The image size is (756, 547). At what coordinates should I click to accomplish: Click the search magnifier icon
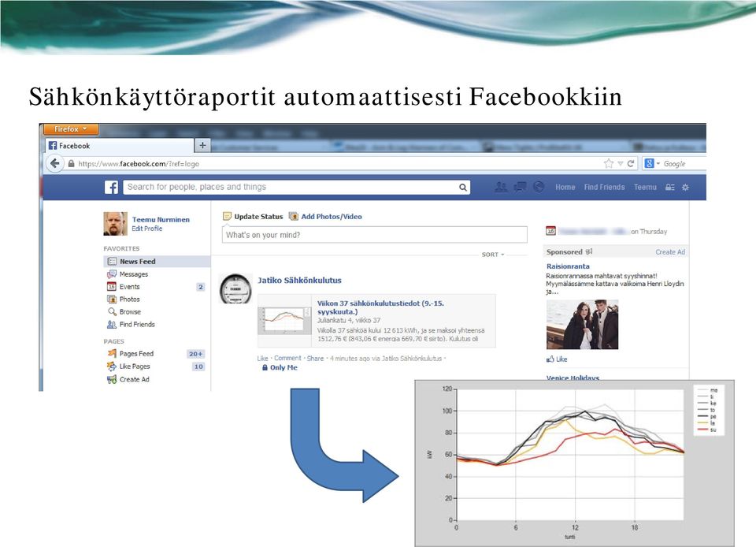pyautogui.click(x=462, y=187)
